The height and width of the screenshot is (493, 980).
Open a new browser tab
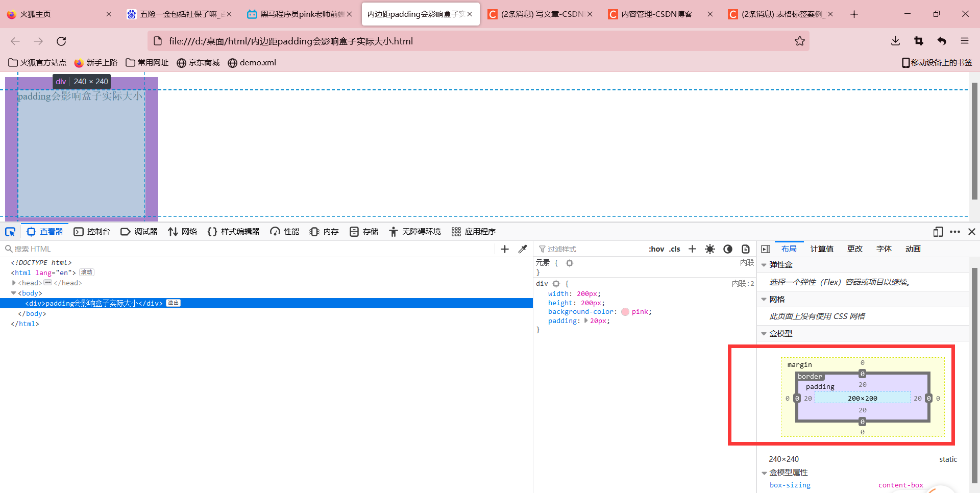854,14
